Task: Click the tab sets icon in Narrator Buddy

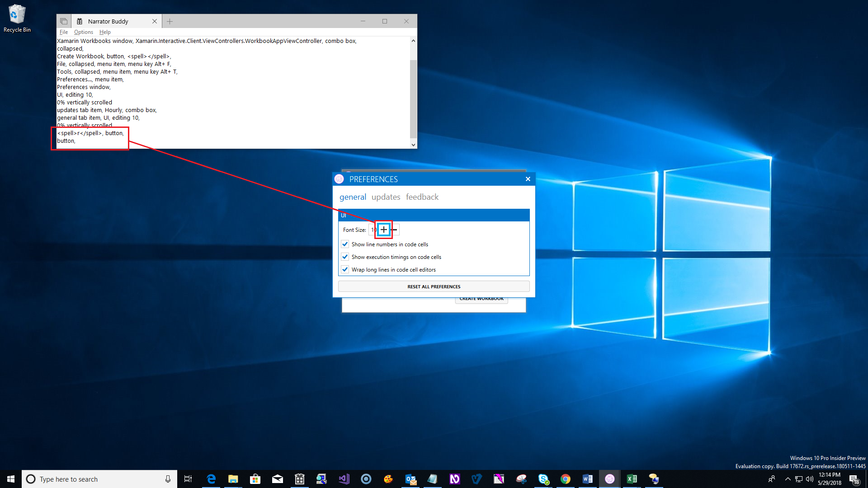Action: (x=64, y=21)
